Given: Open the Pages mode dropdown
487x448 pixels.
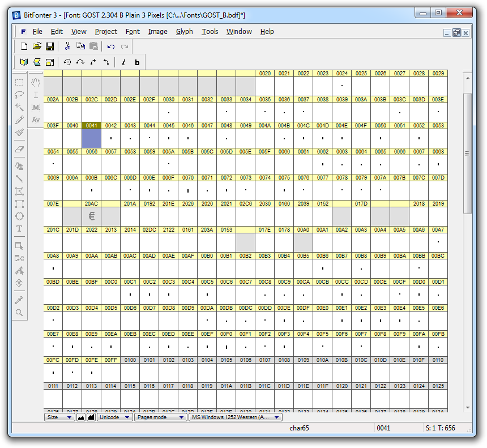Looking at the screenshot, I should click(160, 417).
